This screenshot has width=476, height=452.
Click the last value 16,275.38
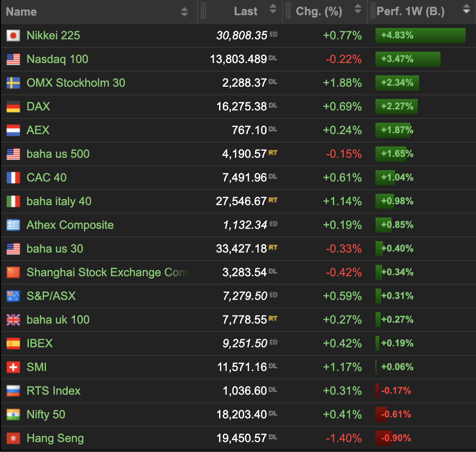[242, 107]
